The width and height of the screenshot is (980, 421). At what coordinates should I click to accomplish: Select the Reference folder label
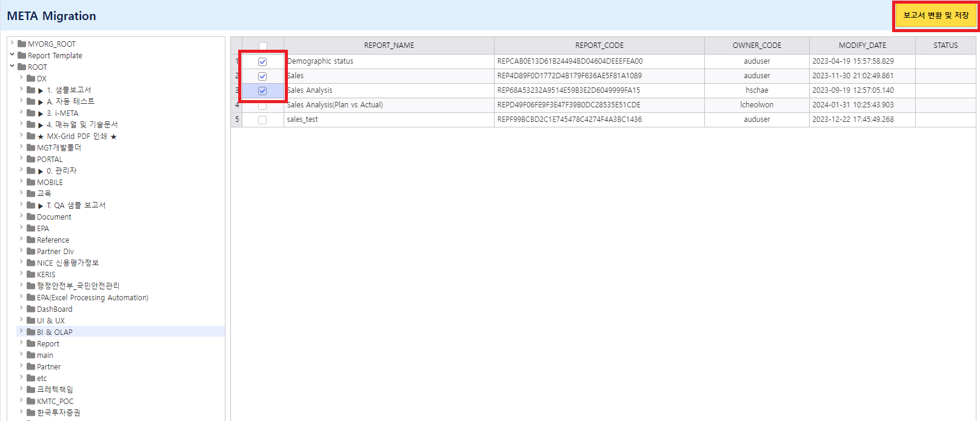[x=53, y=240]
